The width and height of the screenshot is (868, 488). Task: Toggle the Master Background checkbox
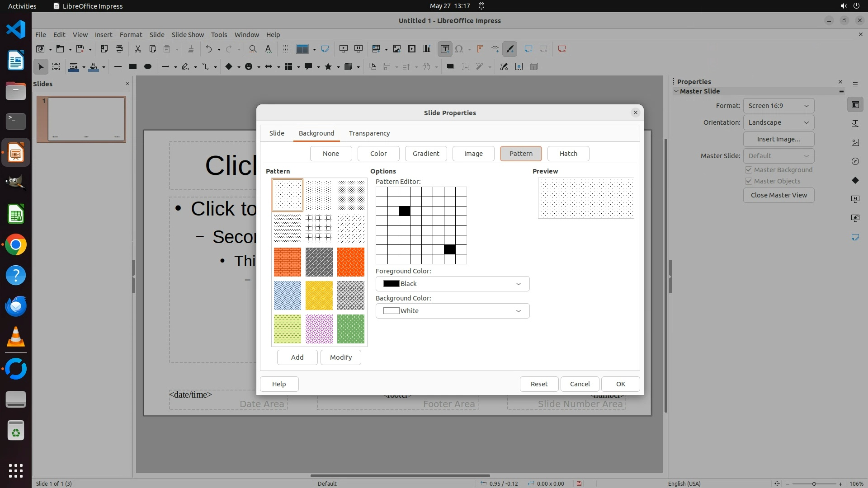pos(749,170)
